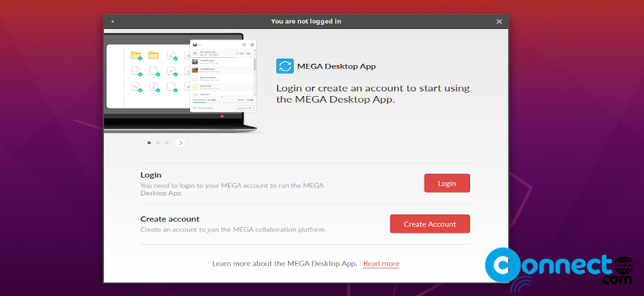Advance the slideshow with the next arrow
This screenshot has width=644, height=296.
coord(180,143)
